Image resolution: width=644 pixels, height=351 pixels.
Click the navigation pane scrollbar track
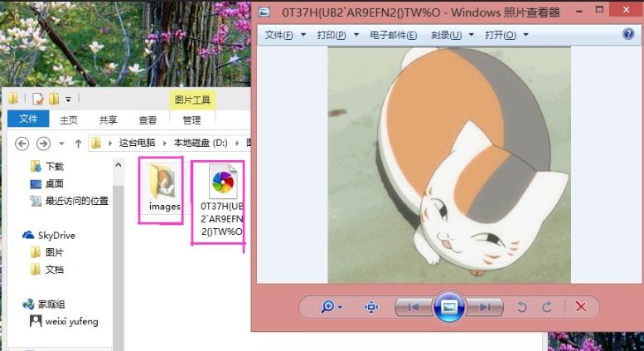pos(119,267)
